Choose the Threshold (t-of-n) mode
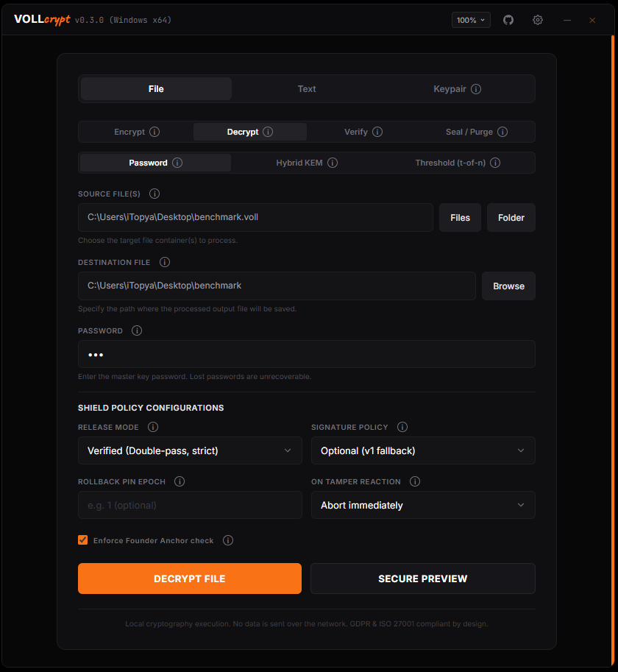Viewport: 618px width, 672px height. (458, 163)
